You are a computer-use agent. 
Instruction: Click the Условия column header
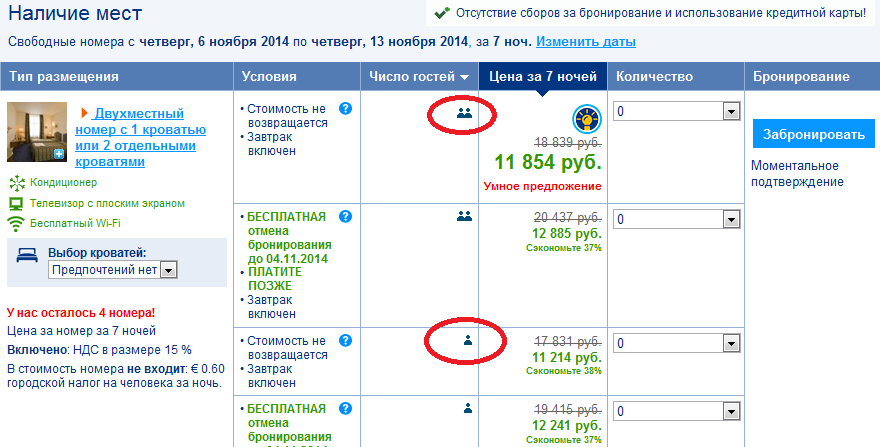(297, 76)
